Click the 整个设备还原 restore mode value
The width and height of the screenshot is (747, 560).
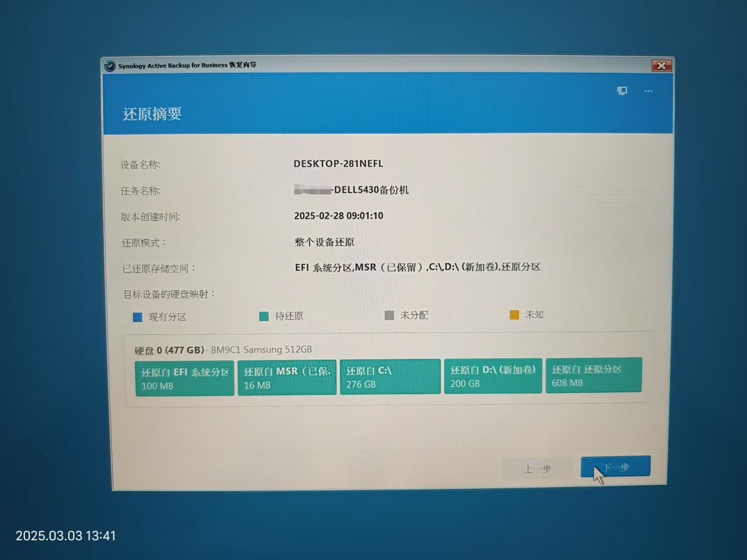point(324,242)
